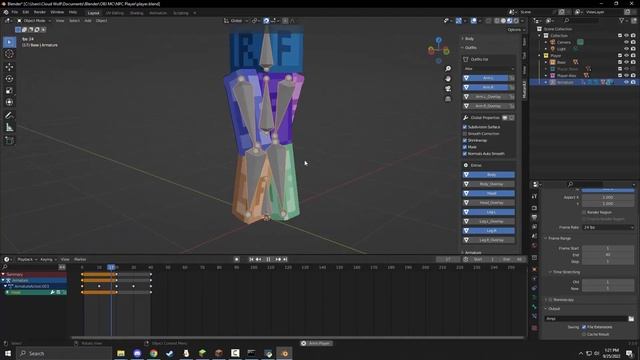Viewport: 640px width, 360px height.
Task: Hide the Player collection eye icon
Action: [627, 56]
